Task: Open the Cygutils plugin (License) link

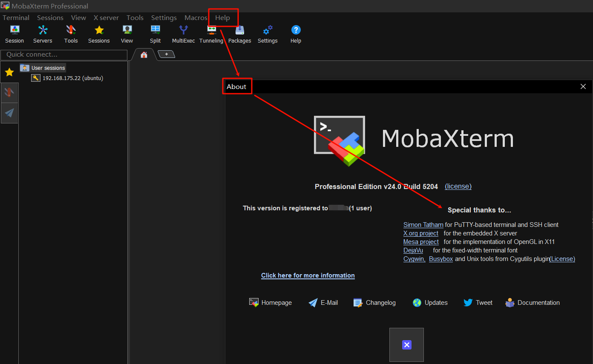Action: click(x=562, y=259)
